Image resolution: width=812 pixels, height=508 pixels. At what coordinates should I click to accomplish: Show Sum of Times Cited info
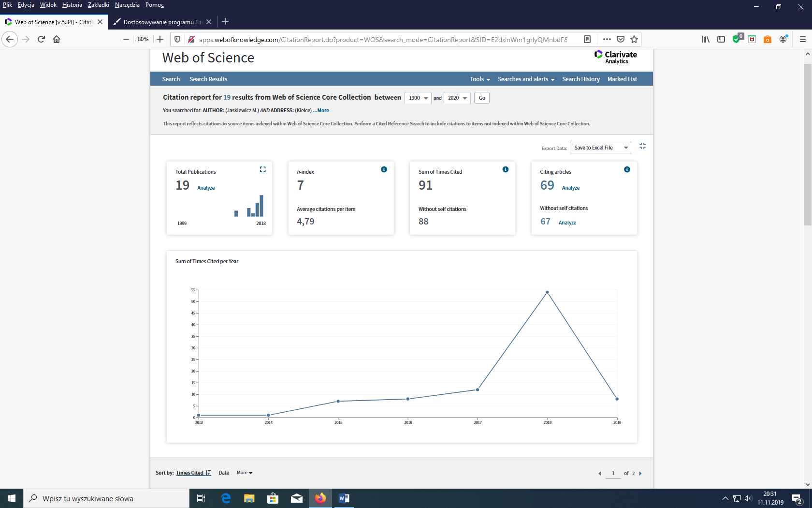[x=506, y=169]
